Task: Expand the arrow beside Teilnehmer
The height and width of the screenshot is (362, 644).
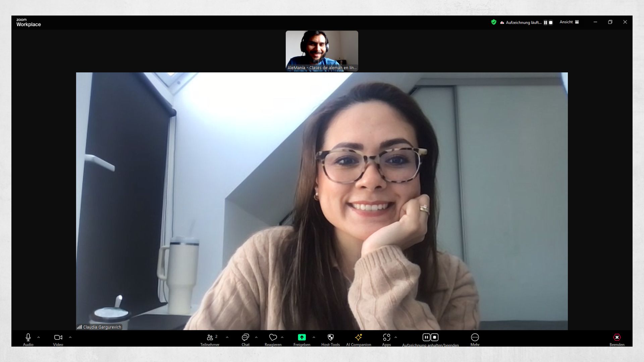Action: [227, 337]
